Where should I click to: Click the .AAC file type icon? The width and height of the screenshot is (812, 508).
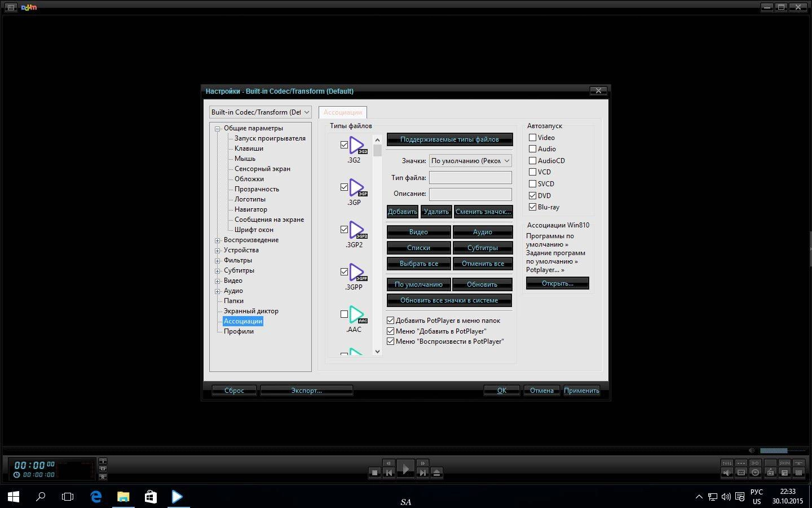(x=357, y=314)
